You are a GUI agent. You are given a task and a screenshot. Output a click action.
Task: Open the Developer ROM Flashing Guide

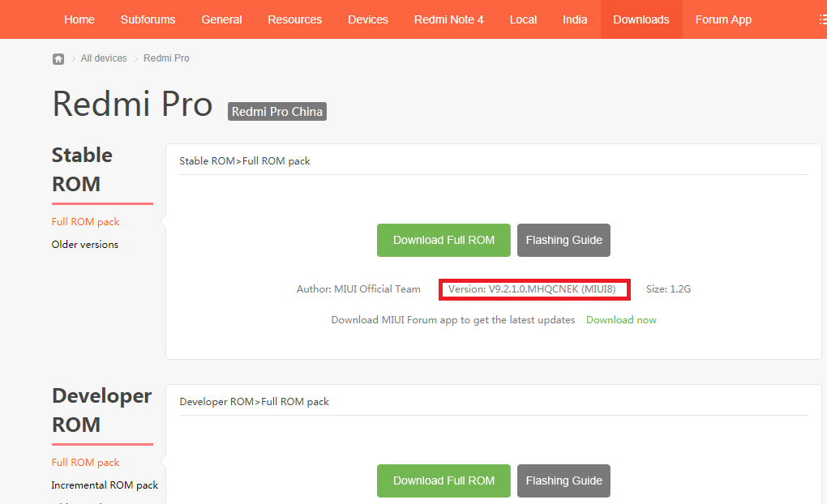563,481
